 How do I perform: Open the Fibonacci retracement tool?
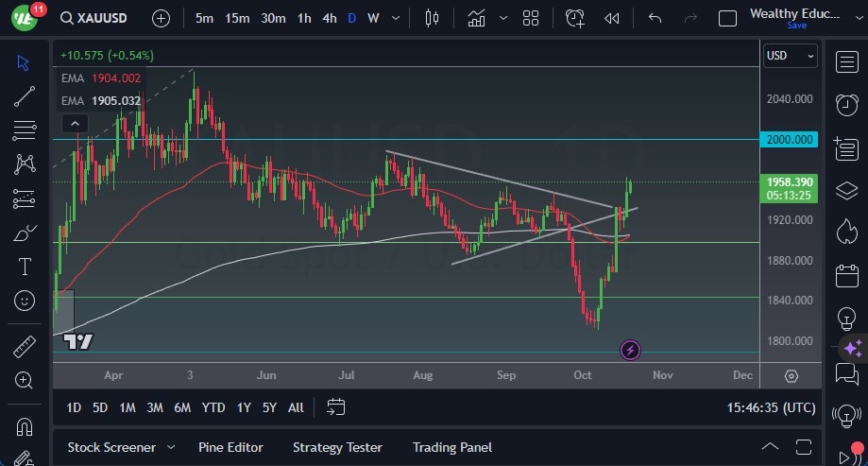point(25,130)
